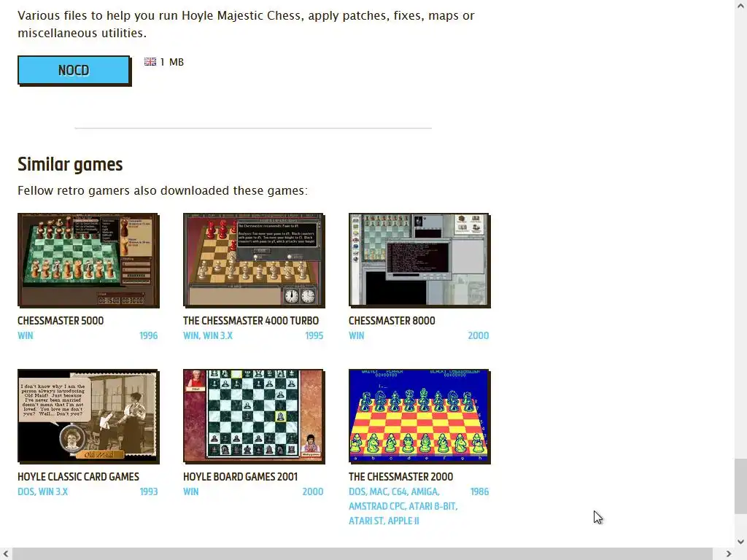Click the UK flag icon beside 1 MB

150,62
